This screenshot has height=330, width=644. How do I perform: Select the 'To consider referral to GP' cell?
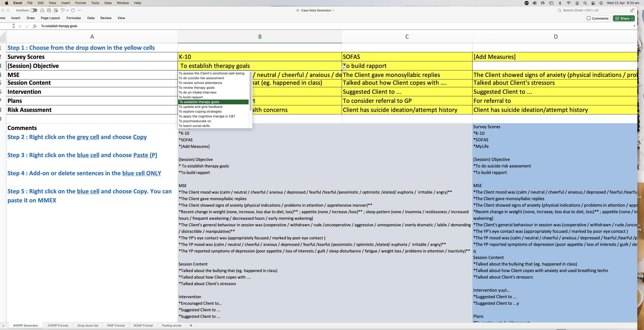[x=407, y=101]
